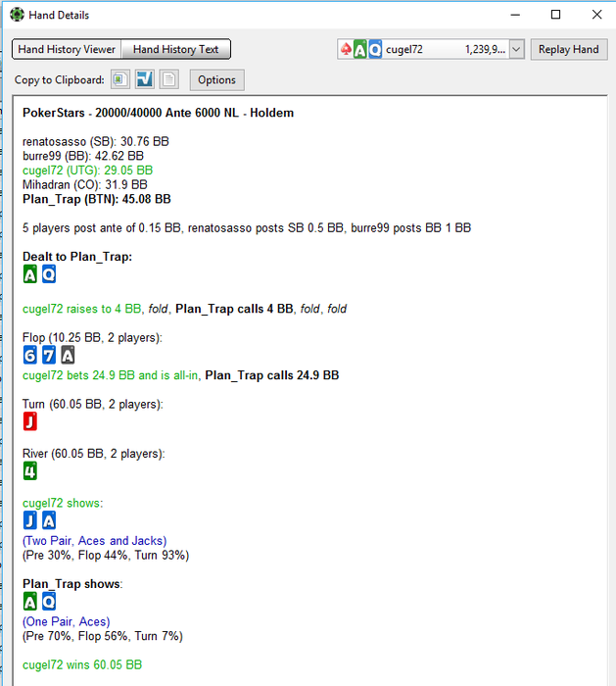Click the cugel72 wins 60.05 BB line
Screen dimensions: 616x686
pyautogui.click(x=82, y=664)
